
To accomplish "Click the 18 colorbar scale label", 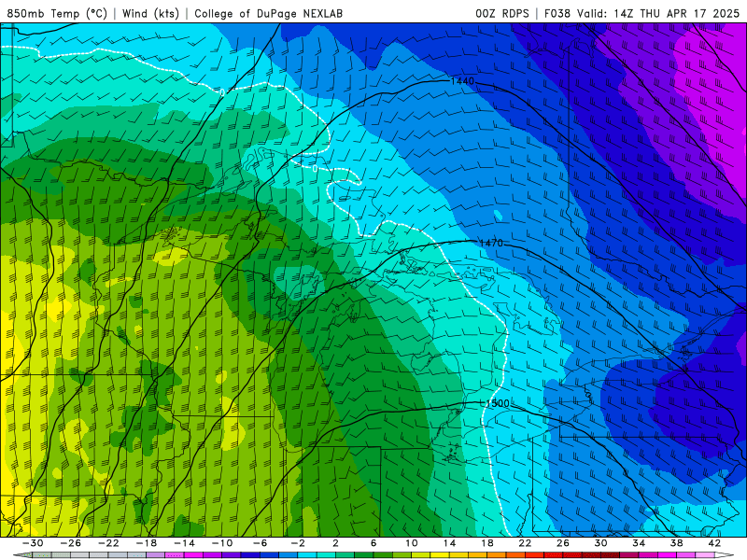I will (x=486, y=543).
